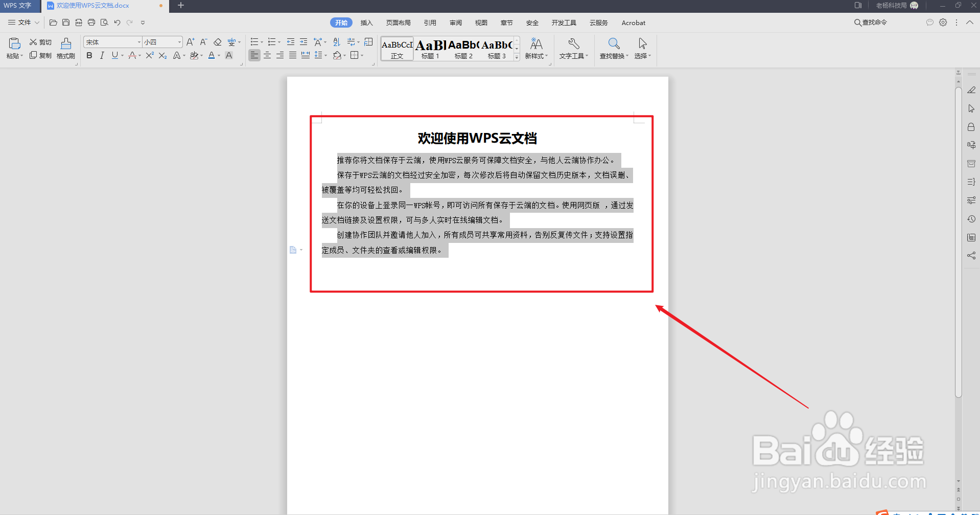Switch to the 页面布局 tab
This screenshot has width=980, height=515.
tap(398, 23)
